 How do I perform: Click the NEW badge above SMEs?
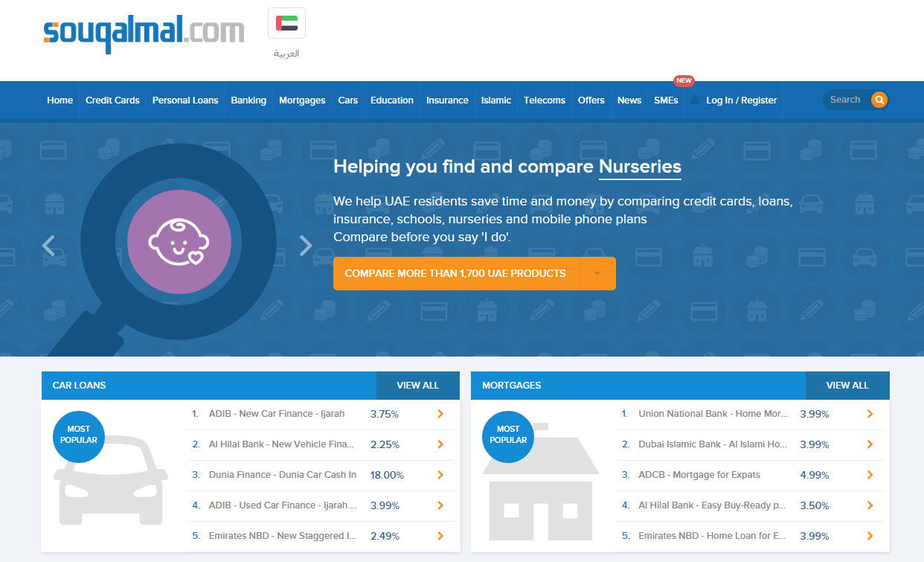click(x=684, y=80)
